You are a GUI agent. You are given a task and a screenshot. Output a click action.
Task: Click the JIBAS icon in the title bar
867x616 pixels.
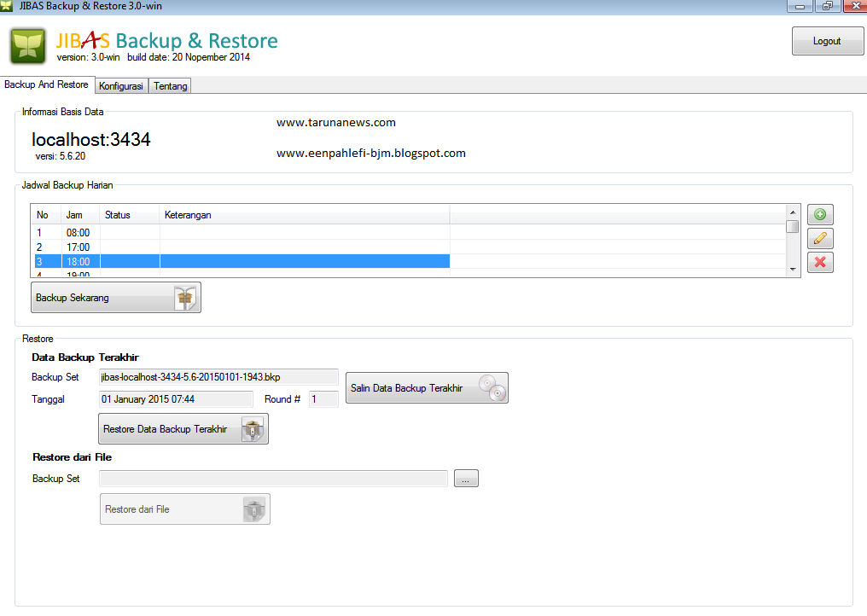[9, 5]
